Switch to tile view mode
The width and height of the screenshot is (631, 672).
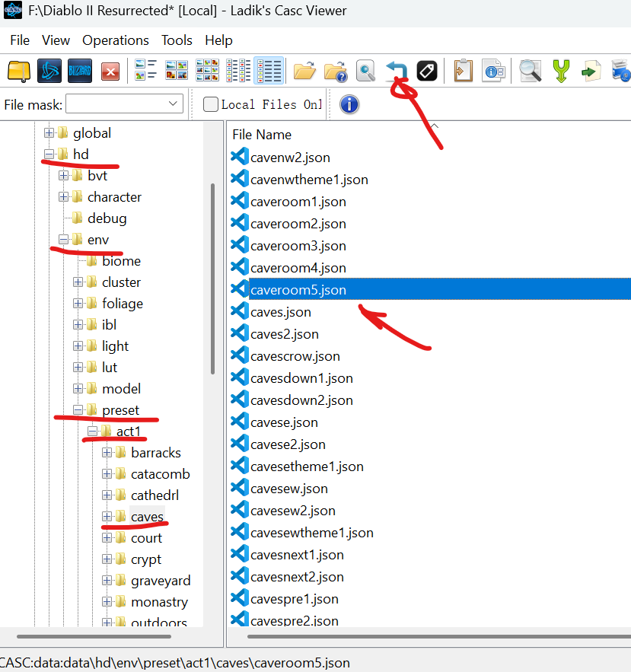click(145, 70)
